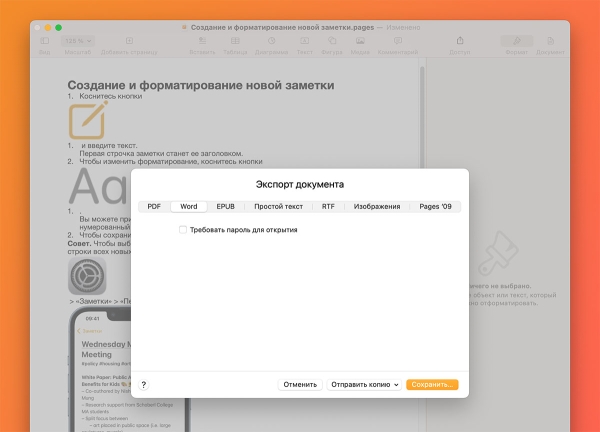This screenshot has height=432, width=600.
Task: Click the Text (Текст) toolbar icon
Action: (305, 41)
